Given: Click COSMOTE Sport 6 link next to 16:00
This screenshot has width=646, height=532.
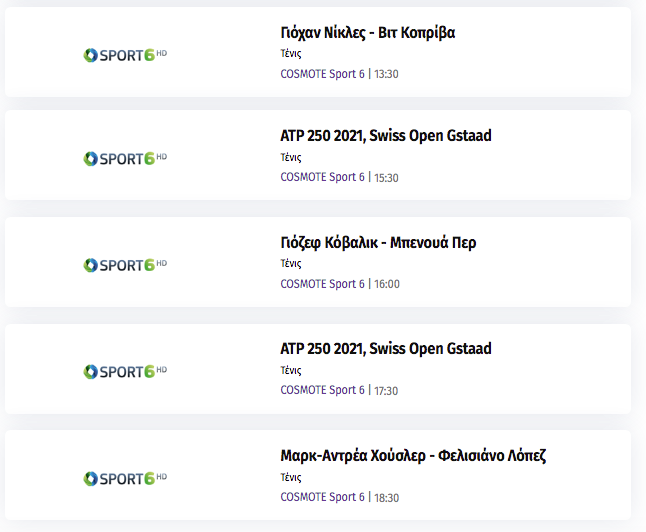Looking at the screenshot, I should [322, 284].
